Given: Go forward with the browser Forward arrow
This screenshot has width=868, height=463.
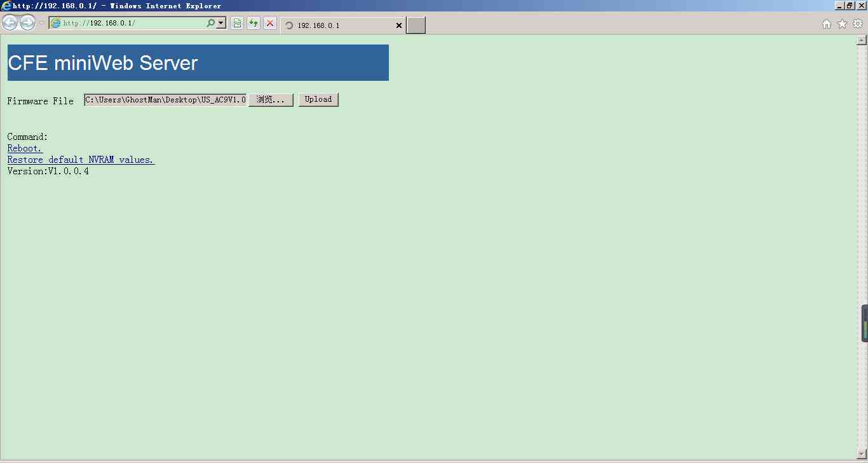Looking at the screenshot, I should [x=27, y=23].
